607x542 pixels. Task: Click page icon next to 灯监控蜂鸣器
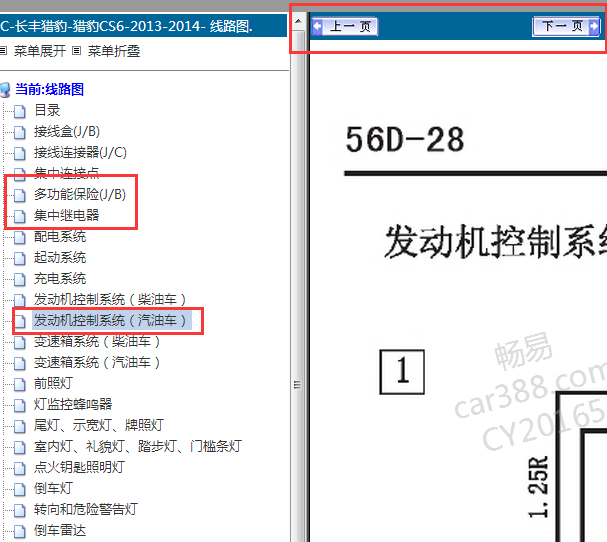tap(20, 405)
